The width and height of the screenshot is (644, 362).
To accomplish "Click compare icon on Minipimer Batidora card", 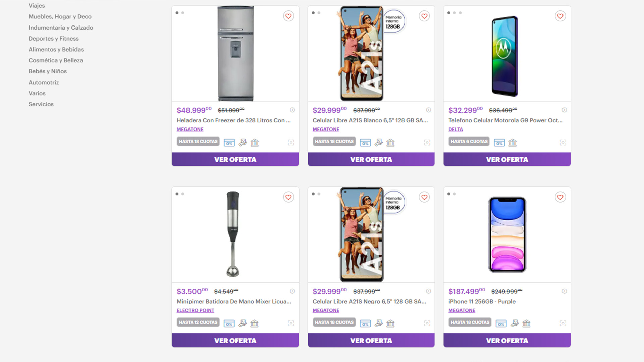I will pyautogui.click(x=291, y=323).
